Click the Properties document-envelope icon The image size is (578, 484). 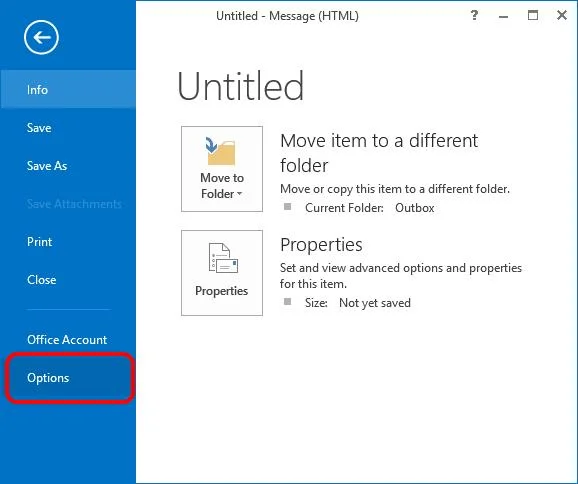click(223, 258)
